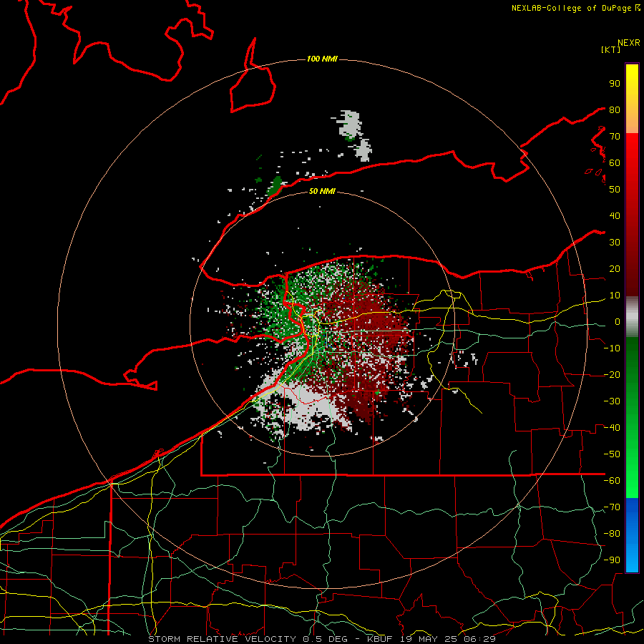Click the [KT] units label
The height and width of the screenshot is (644, 644).
coord(611,49)
